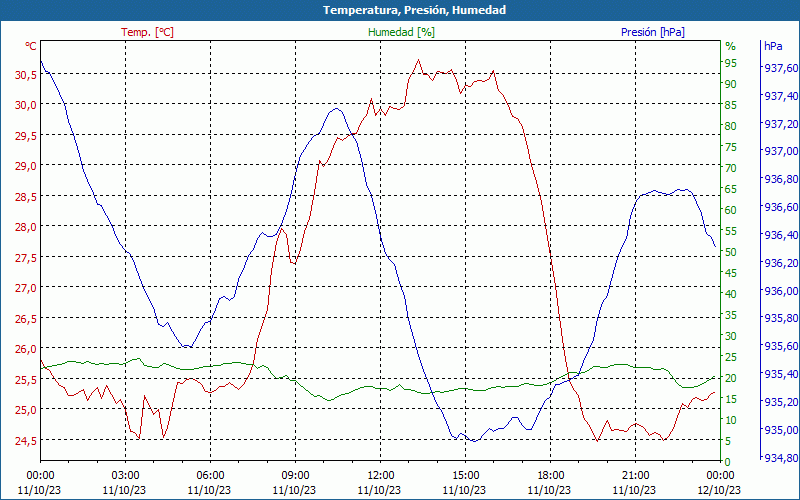
Task: Click the chart title 'Temperatura, Presión, Humedad'
Action: pyautogui.click(x=414, y=10)
